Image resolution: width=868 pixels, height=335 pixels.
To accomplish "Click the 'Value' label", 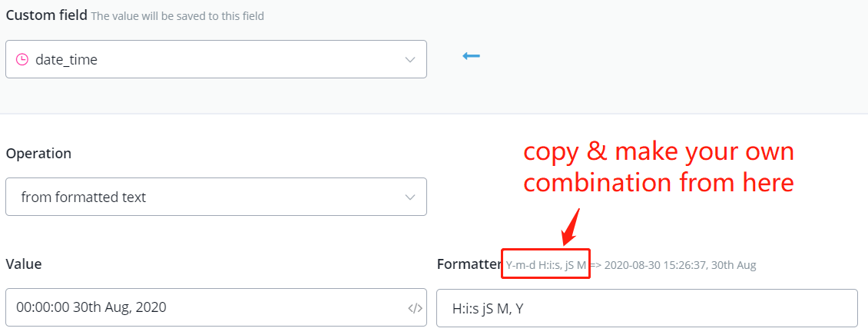I will click(24, 264).
